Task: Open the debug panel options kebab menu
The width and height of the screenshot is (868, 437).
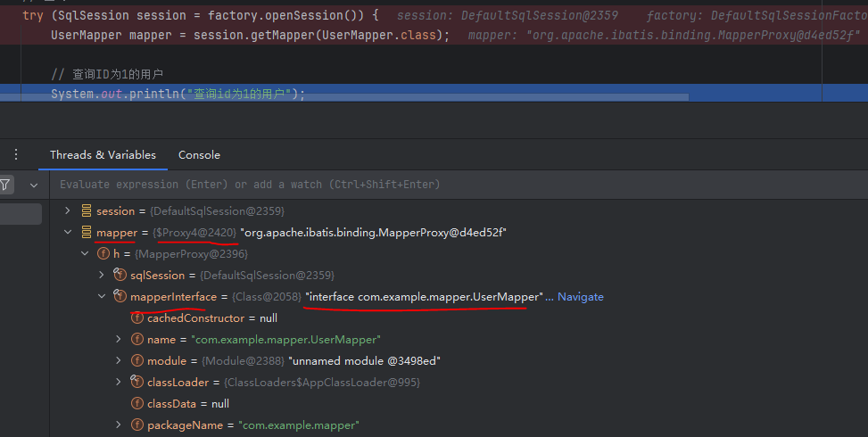Action: [16, 154]
